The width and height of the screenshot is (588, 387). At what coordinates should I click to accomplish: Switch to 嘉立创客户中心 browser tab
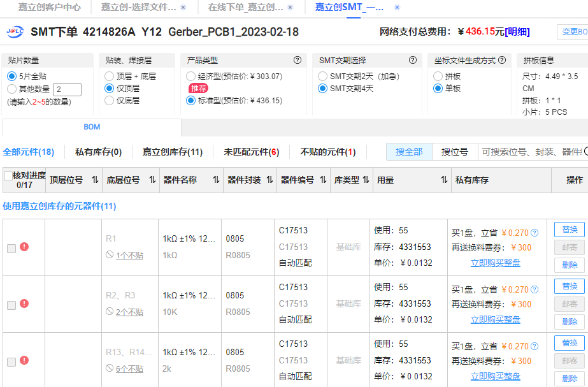pyautogui.click(x=49, y=7)
